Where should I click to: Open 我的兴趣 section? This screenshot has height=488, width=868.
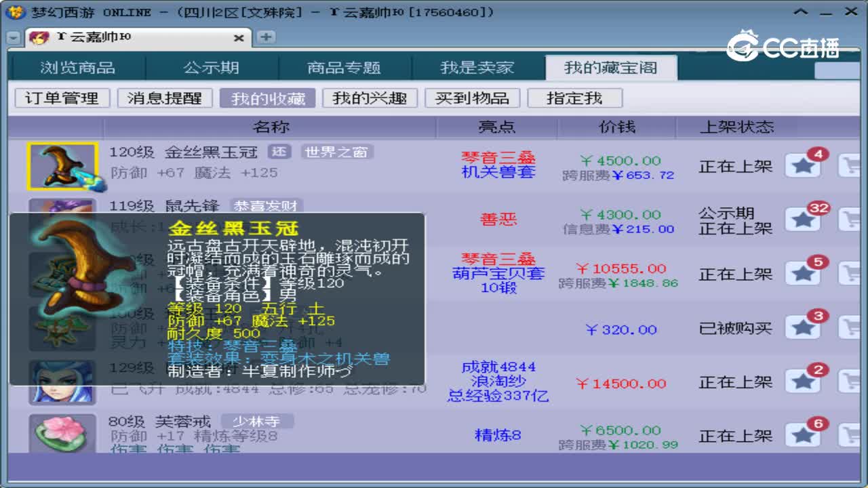370,98
